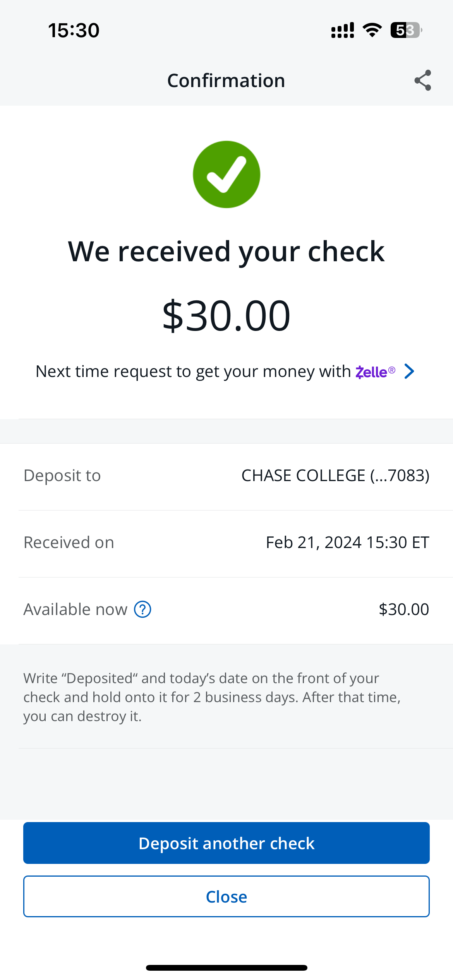Select the CHASE COLLEGE (...7083) account
The width and height of the screenshot is (453, 980).
[x=335, y=476]
